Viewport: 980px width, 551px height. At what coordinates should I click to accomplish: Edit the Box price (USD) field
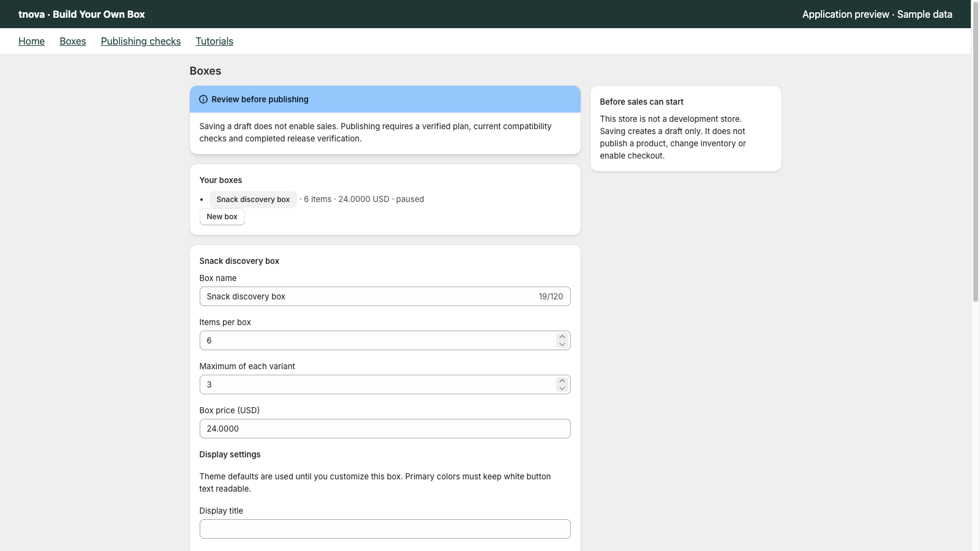(x=385, y=429)
